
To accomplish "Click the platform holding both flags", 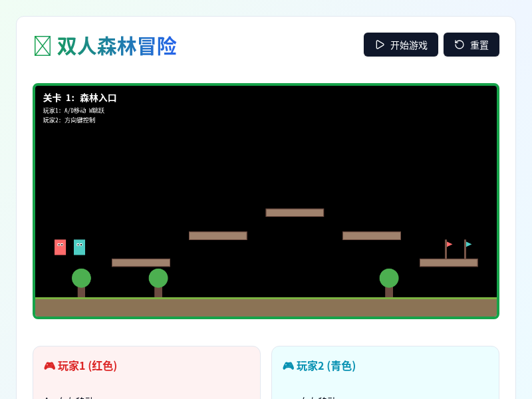I will pos(448,263).
